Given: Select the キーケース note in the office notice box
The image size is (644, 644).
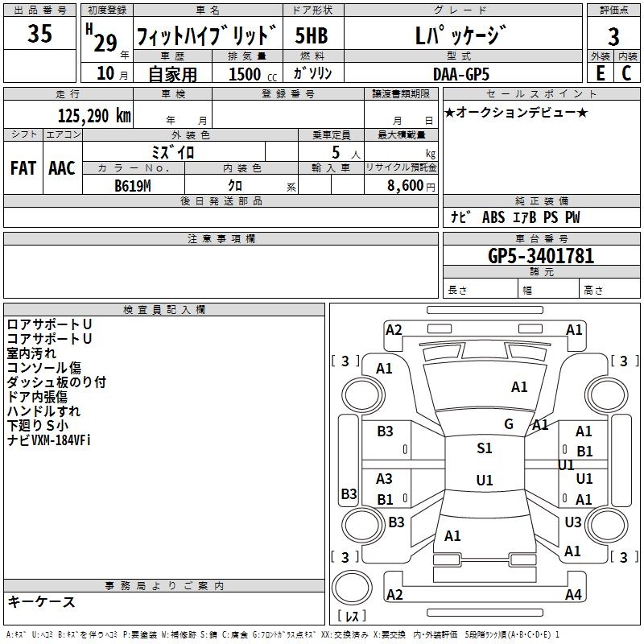Looking at the screenshot, I should pos(42,602).
